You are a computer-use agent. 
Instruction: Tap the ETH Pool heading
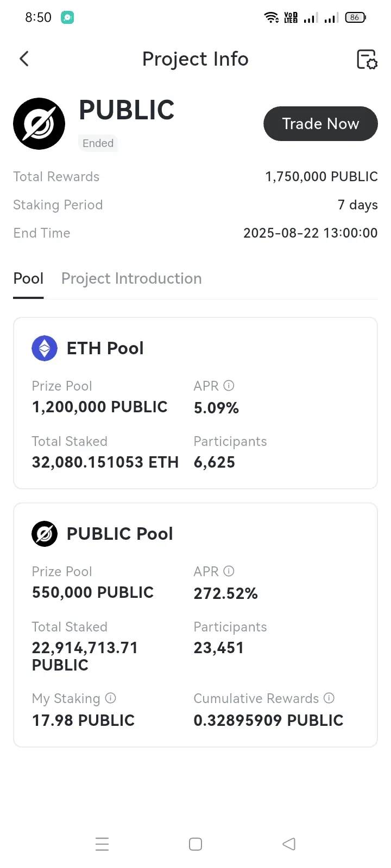105,348
